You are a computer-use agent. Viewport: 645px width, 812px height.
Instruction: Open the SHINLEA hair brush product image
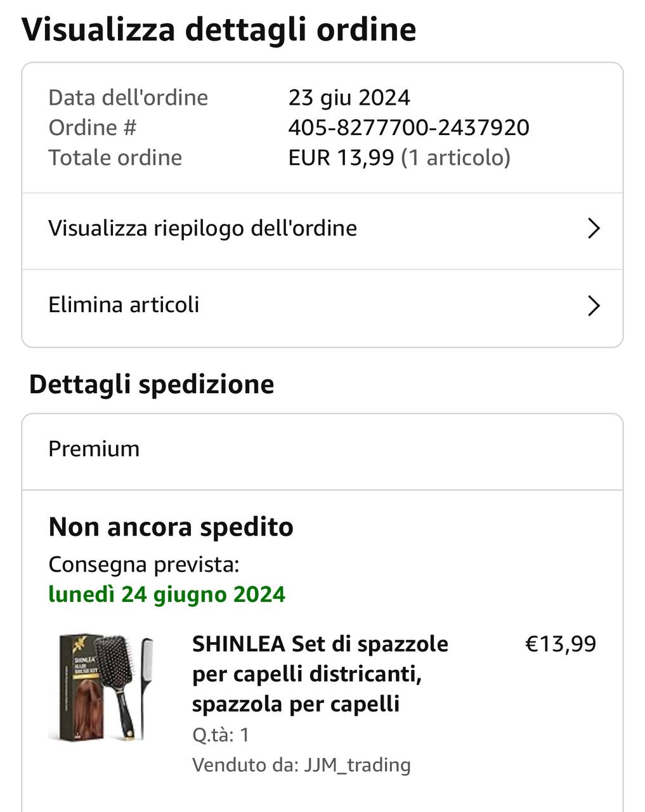click(101, 688)
